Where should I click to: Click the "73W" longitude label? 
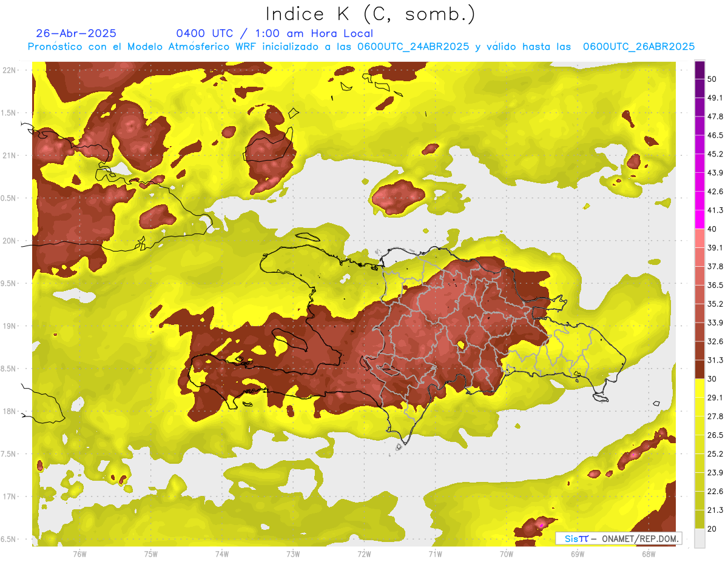pyautogui.click(x=293, y=554)
